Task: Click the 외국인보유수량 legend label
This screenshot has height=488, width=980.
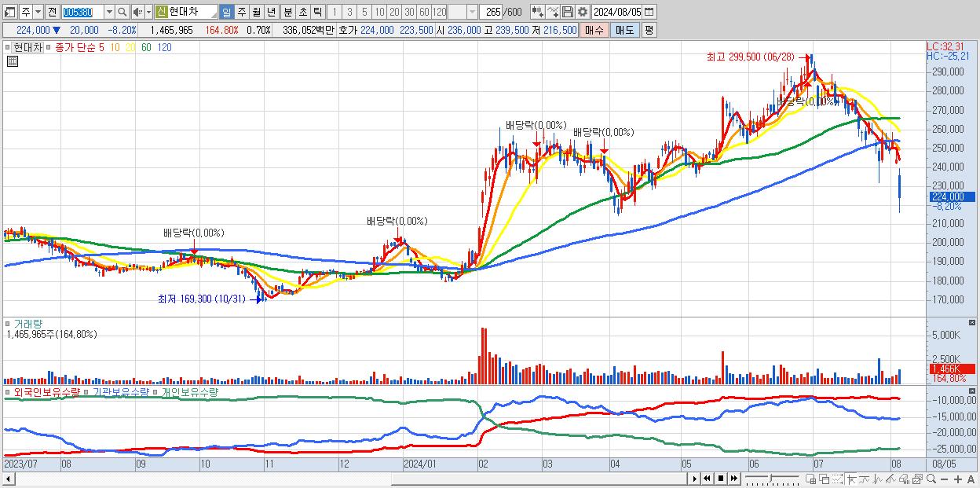Action: pos(47,391)
